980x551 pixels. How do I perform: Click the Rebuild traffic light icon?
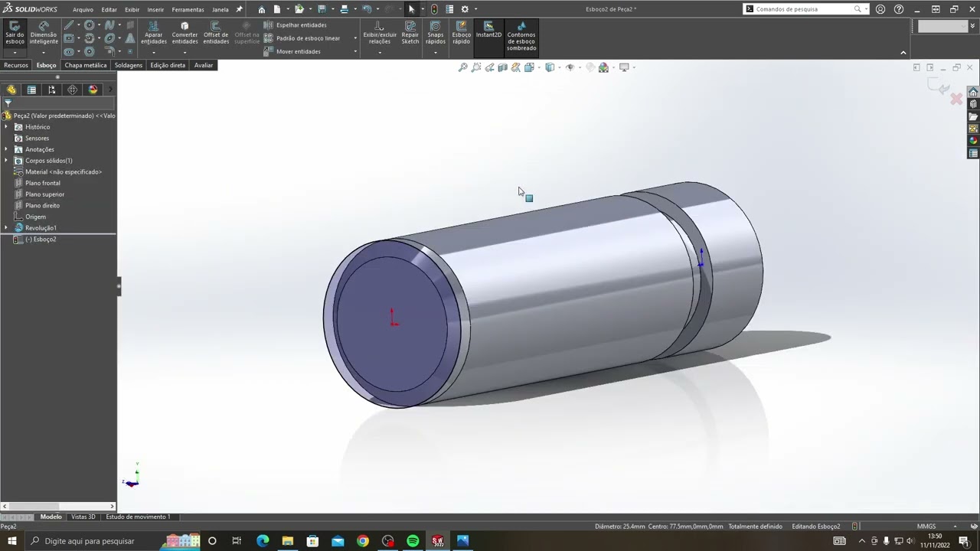tap(434, 9)
